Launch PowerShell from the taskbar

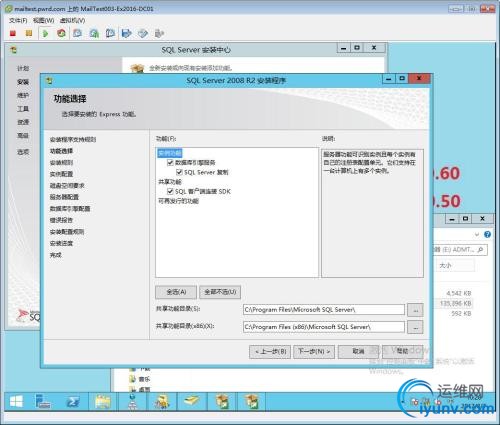[x=73, y=402]
